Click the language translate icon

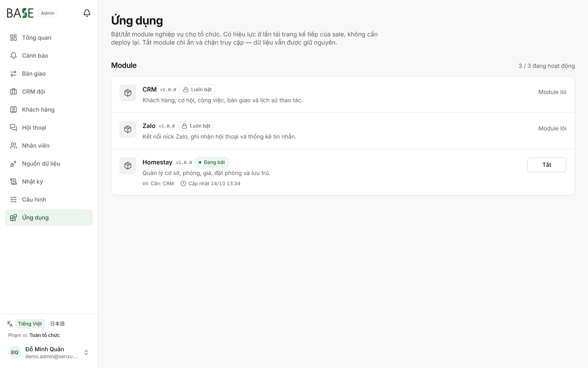[x=10, y=324]
